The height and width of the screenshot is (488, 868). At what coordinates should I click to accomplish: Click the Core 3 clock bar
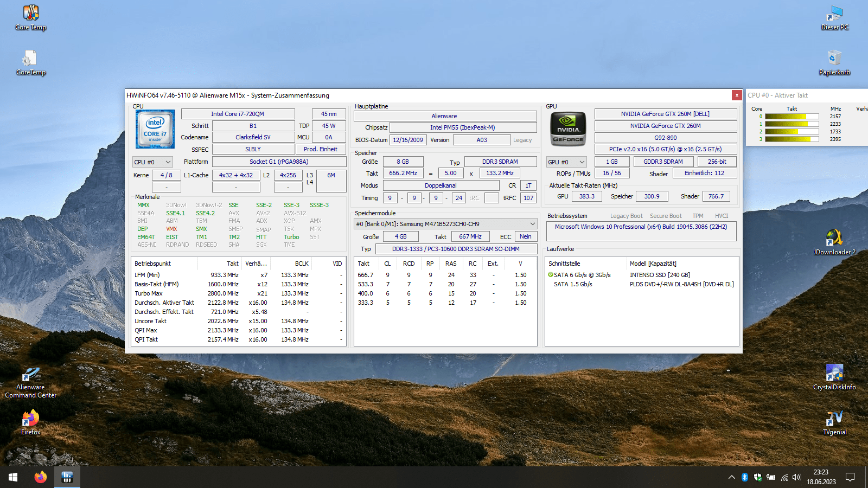tap(792, 139)
